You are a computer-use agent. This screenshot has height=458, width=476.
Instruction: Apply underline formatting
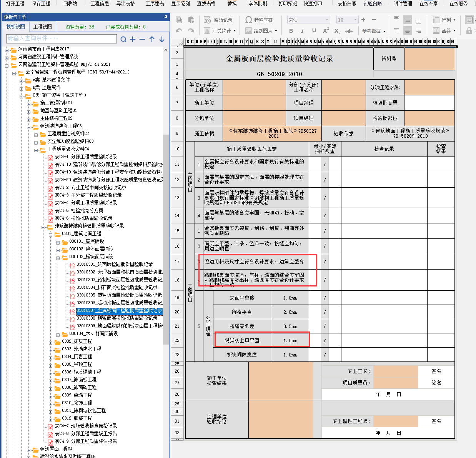[x=314, y=31]
